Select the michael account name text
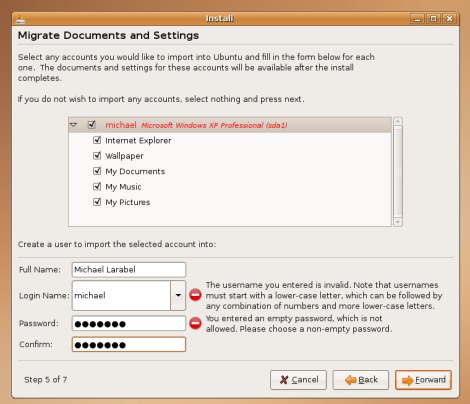 click(121, 125)
